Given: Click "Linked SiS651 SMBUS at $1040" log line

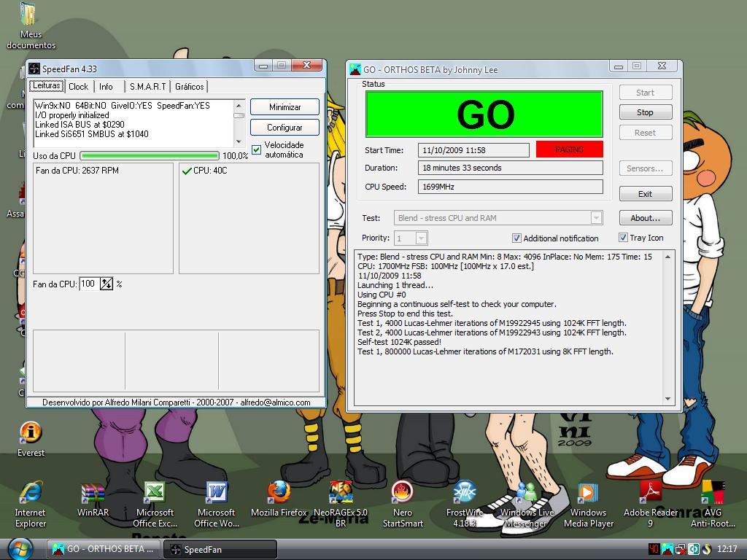Looking at the screenshot, I should 91,134.
